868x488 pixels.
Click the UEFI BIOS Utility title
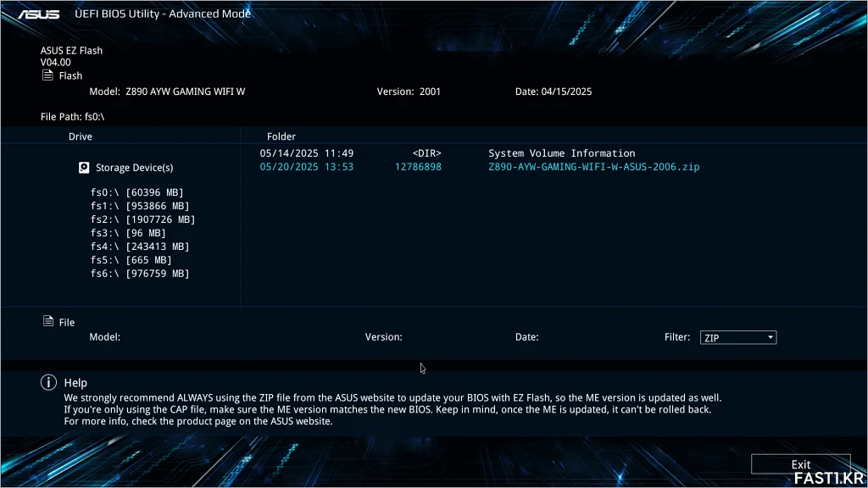click(x=163, y=14)
